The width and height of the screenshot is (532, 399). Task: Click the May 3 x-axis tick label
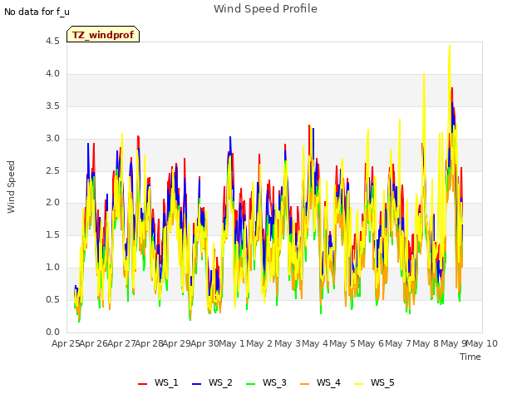(288, 343)
